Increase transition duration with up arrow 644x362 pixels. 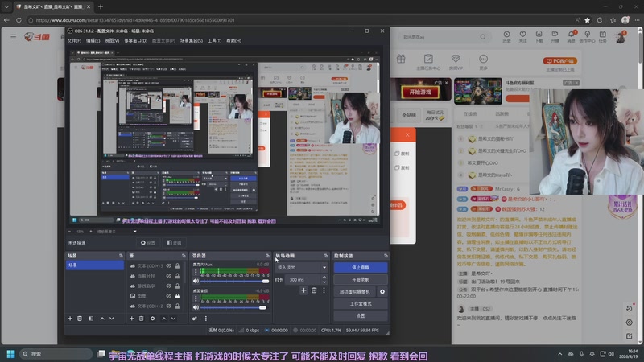324,278
